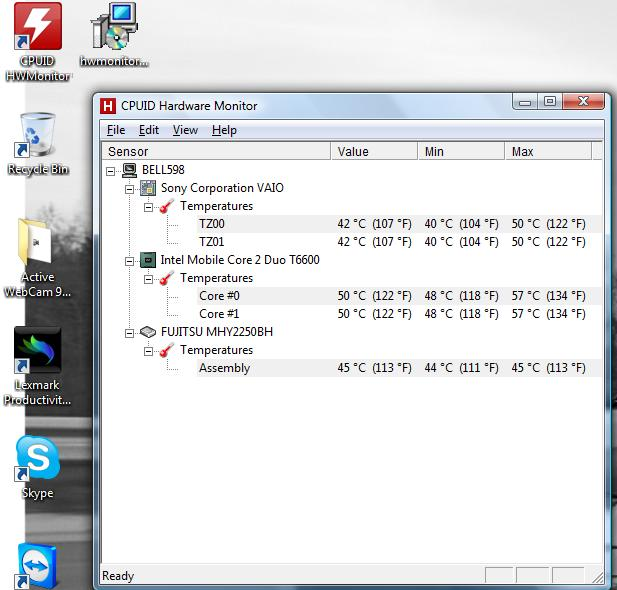
Task: Select the Assembly sensor row
Action: pos(399,368)
